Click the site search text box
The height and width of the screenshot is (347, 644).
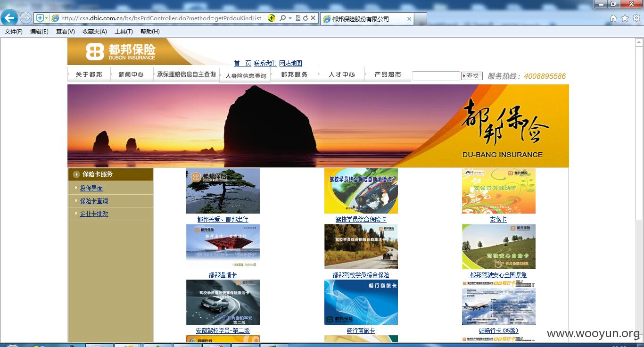pos(436,76)
